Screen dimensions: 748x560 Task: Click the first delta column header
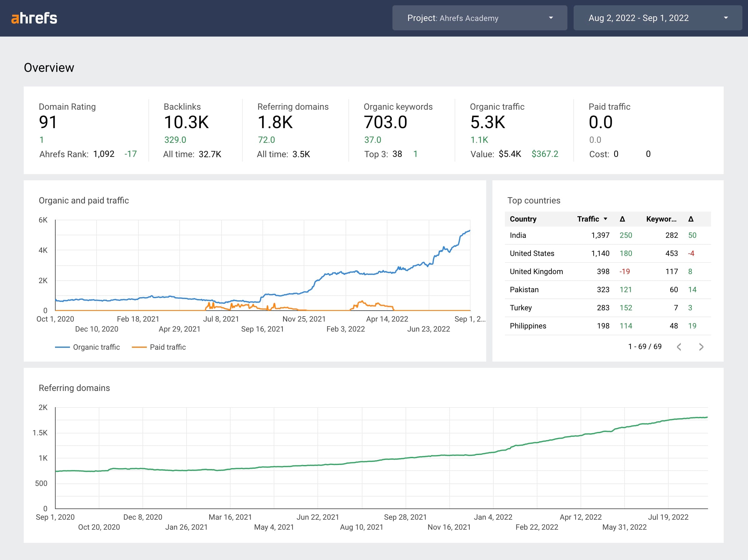click(x=622, y=219)
